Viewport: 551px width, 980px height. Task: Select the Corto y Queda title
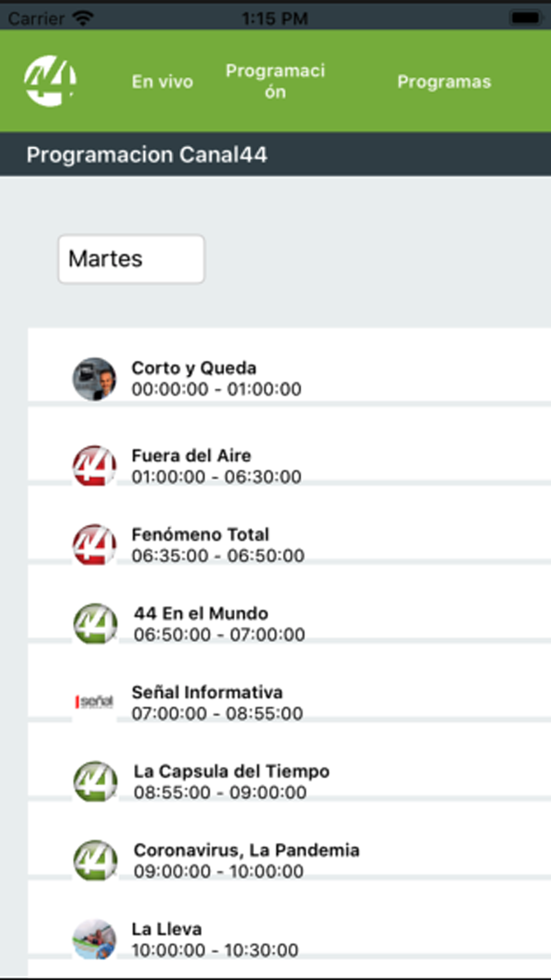click(x=194, y=368)
